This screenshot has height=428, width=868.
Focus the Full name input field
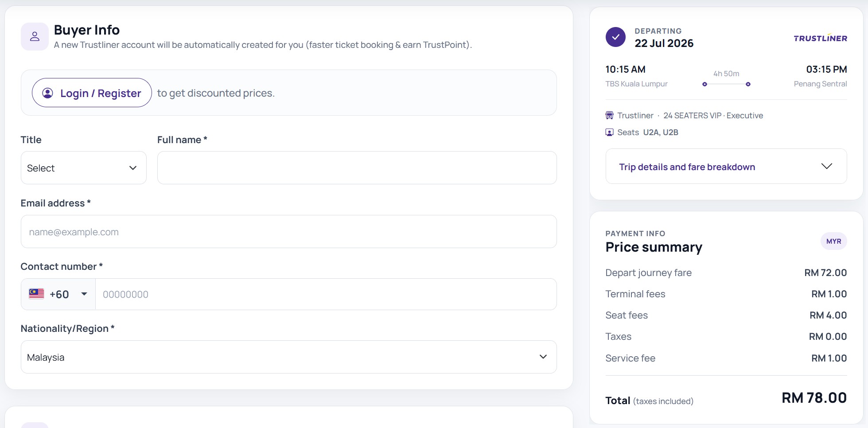point(357,168)
